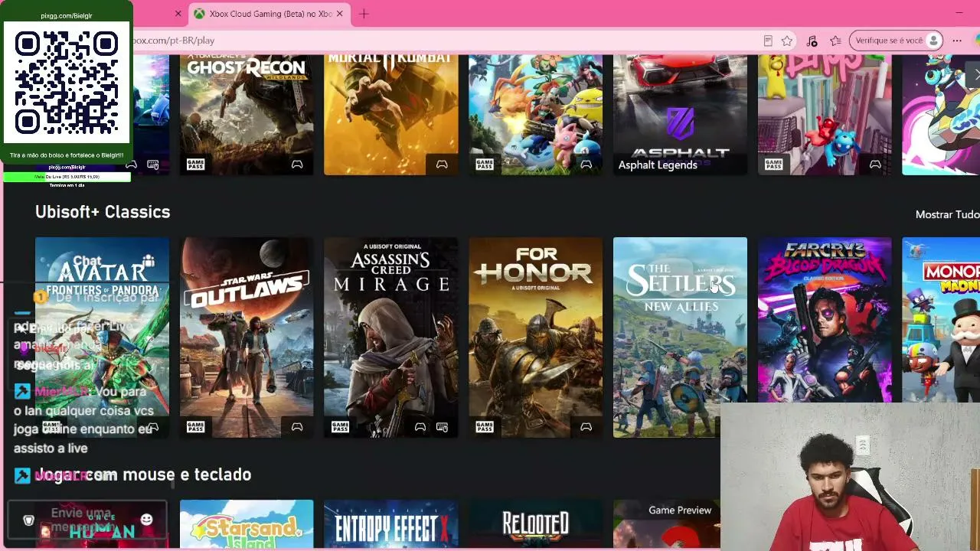This screenshot has width=980, height=551.
Task: Add this page to favorites with the star
Action: [787, 41]
